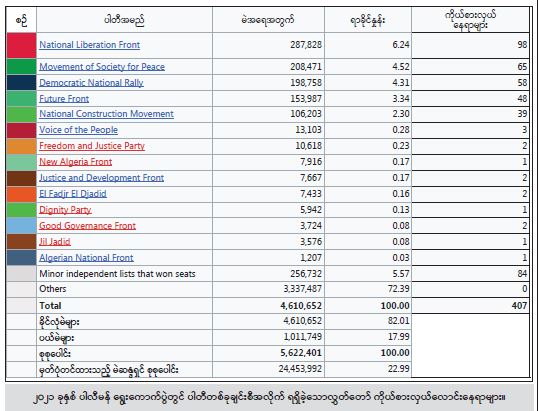This screenshot has width=538, height=411.
Task: Click the independent seats value 84
Action: click(x=522, y=274)
